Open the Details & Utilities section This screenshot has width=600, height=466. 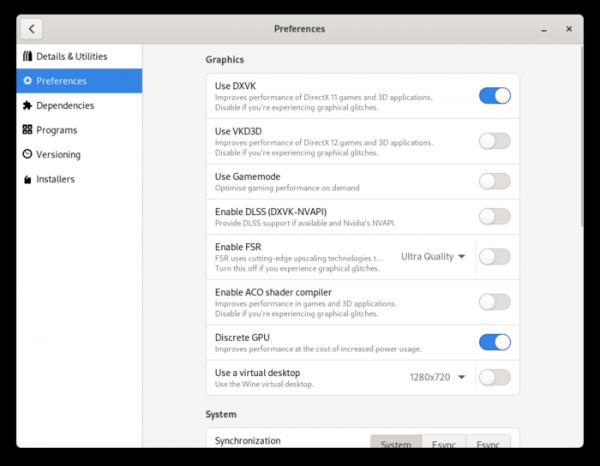click(71, 56)
